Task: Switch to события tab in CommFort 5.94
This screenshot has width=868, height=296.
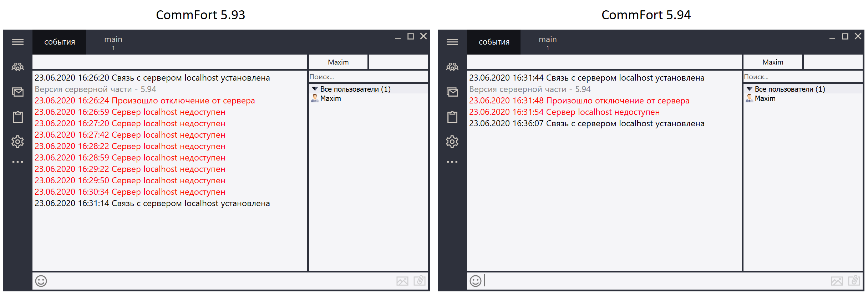Action: (x=494, y=42)
